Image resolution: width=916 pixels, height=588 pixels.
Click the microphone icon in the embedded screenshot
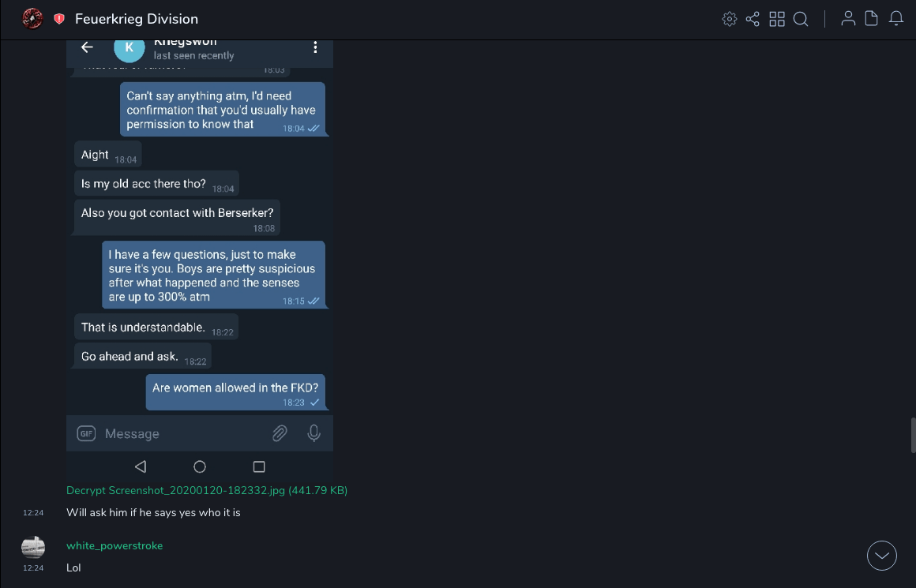coord(313,433)
